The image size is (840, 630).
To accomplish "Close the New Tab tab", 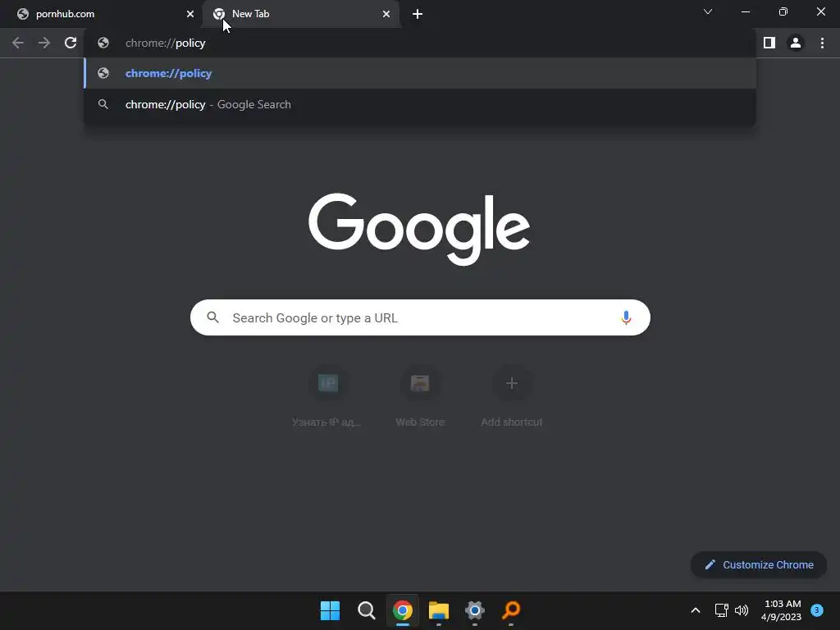I will pyautogui.click(x=386, y=14).
